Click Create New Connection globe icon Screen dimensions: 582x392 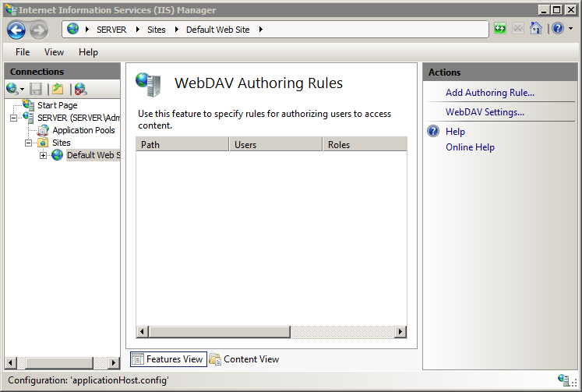12,89
